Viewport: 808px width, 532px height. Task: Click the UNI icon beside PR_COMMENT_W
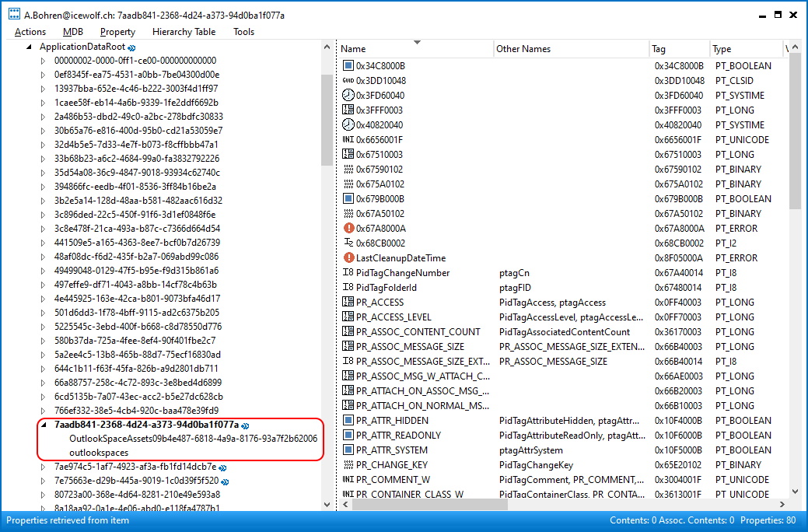point(348,479)
